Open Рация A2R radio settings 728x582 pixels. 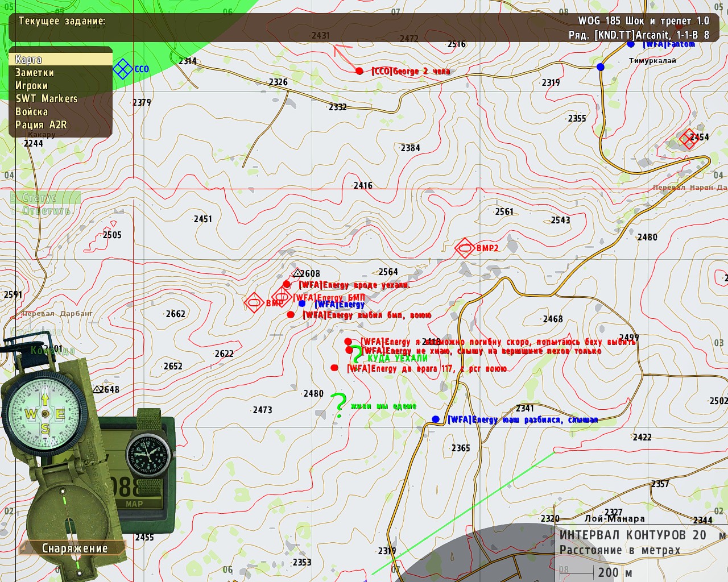coord(41,125)
